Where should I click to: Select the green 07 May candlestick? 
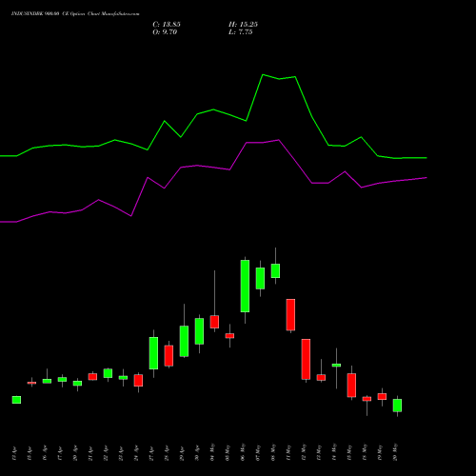point(260,278)
